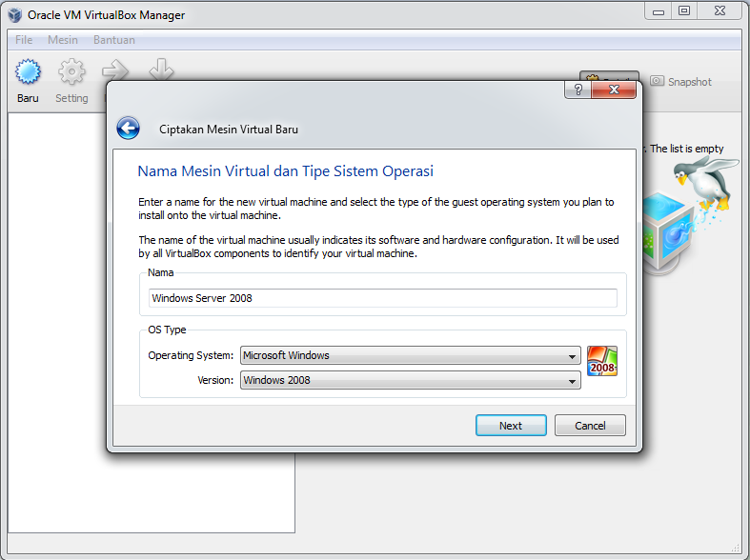Screen dimensions: 750x560
Task: Click the Cancel button
Action: pyautogui.click(x=590, y=426)
